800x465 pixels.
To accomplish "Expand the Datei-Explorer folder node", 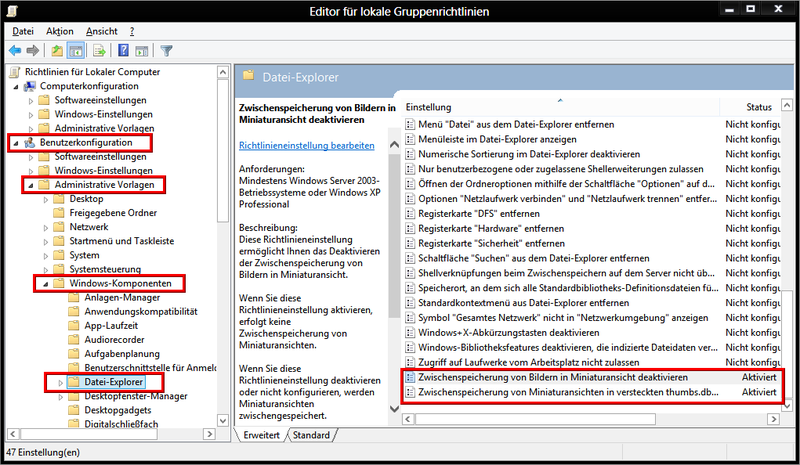I will [59, 382].
